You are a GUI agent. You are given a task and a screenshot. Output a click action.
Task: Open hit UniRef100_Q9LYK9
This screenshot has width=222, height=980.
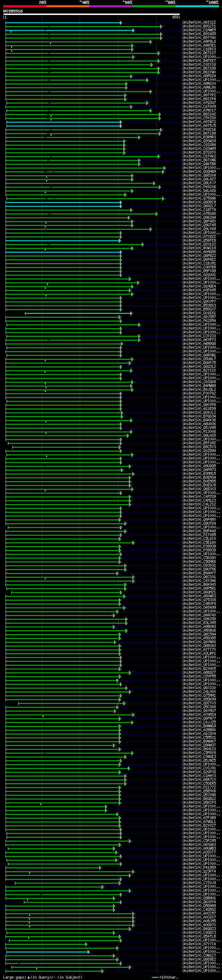[199, 229]
